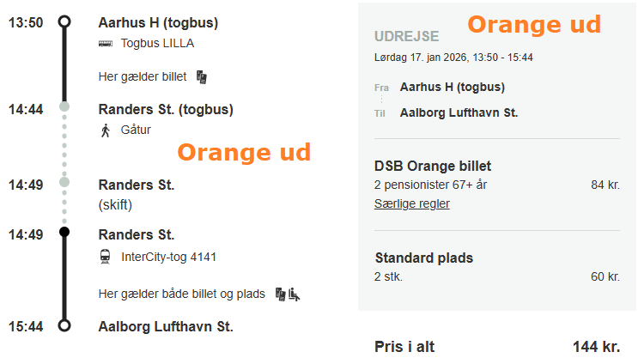Click the seat reservation icon on the InterCity leg
This screenshot has width=638, height=364.
tap(294, 294)
